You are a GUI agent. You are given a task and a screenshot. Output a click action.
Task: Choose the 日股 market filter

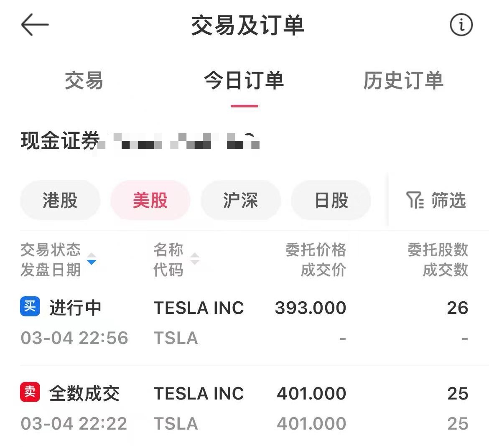[x=331, y=201]
